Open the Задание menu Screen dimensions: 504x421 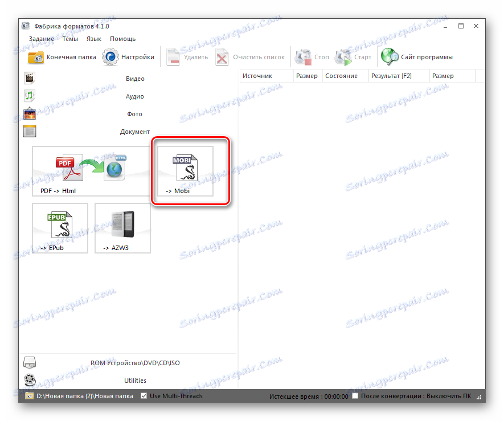point(42,39)
